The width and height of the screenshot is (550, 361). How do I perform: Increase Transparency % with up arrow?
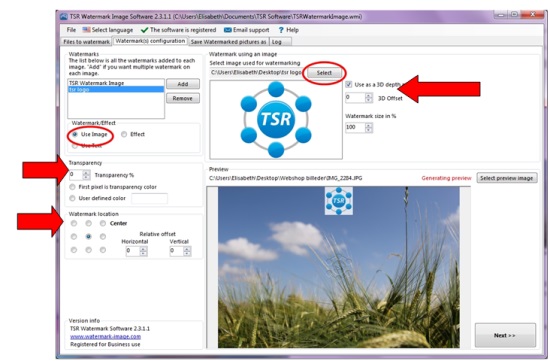point(86,172)
